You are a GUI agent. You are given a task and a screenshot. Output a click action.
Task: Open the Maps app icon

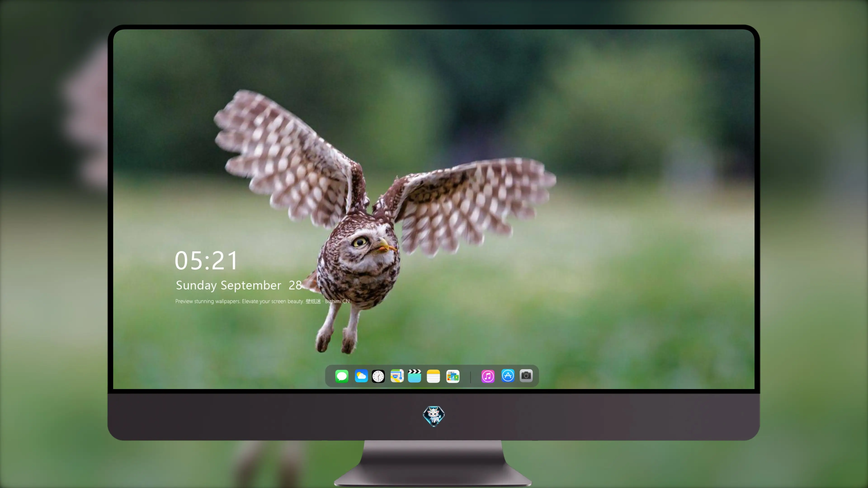coord(397,376)
